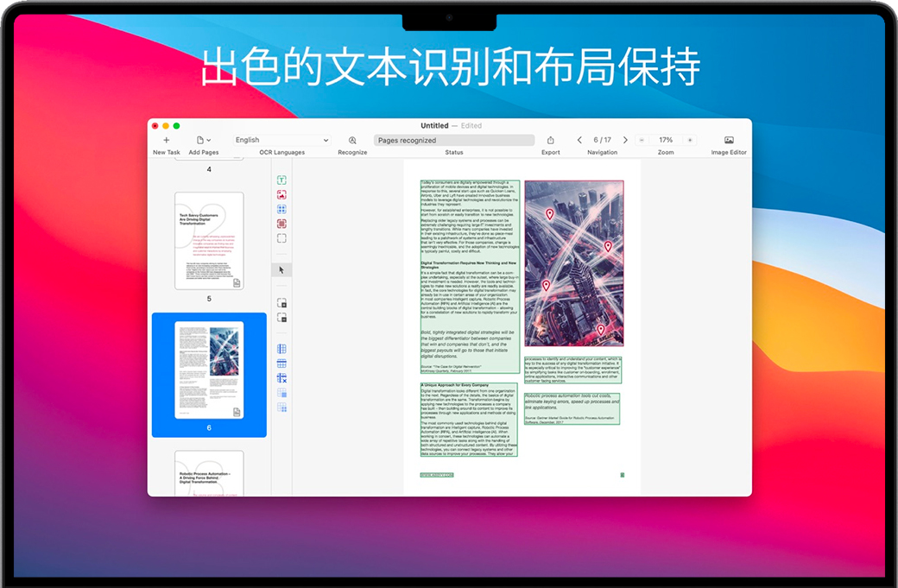Click the zoom in plus button
The image size is (898, 588).
(689, 140)
